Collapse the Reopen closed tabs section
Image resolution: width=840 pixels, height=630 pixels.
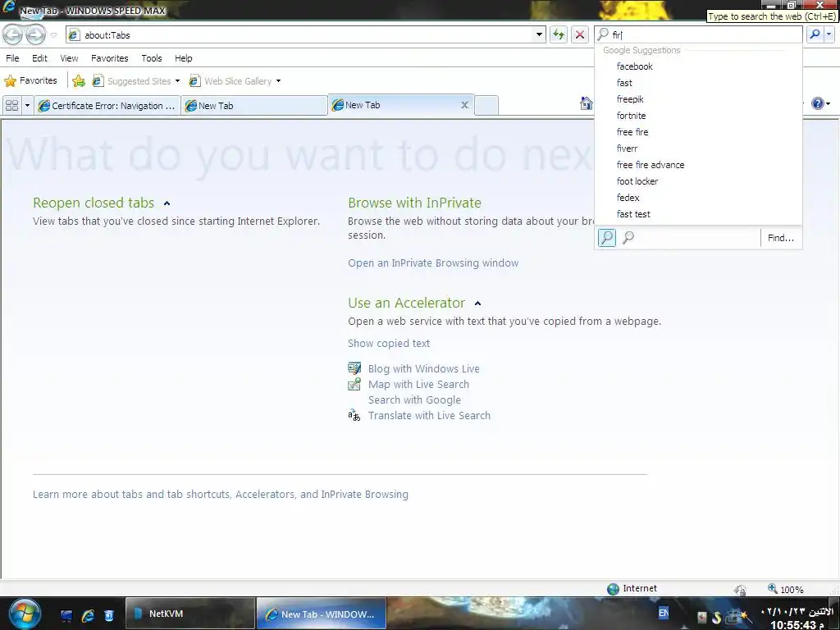tap(167, 203)
